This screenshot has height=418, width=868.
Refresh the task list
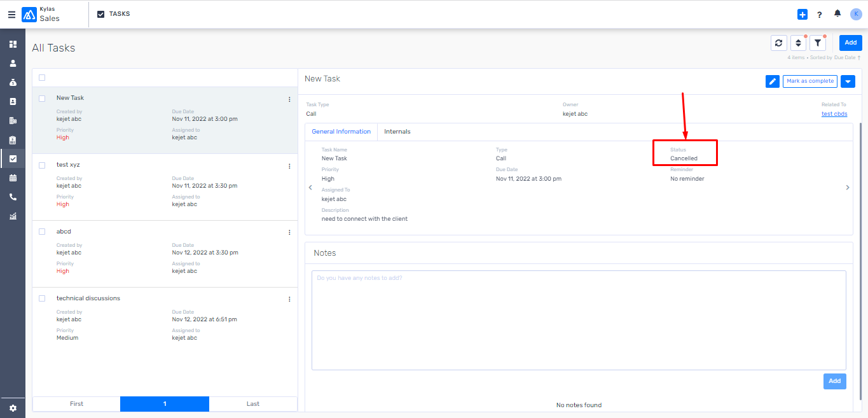pyautogui.click(x=778, y=43)
